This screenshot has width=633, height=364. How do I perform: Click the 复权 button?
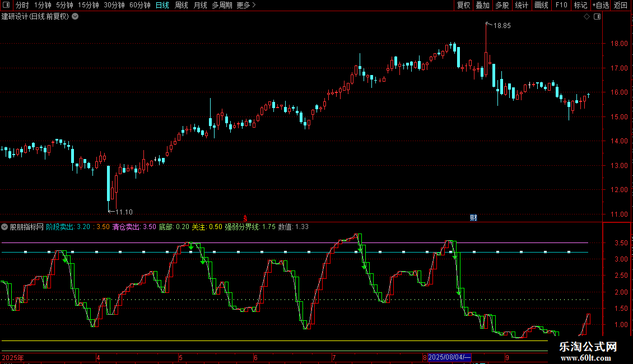[463, 5]
